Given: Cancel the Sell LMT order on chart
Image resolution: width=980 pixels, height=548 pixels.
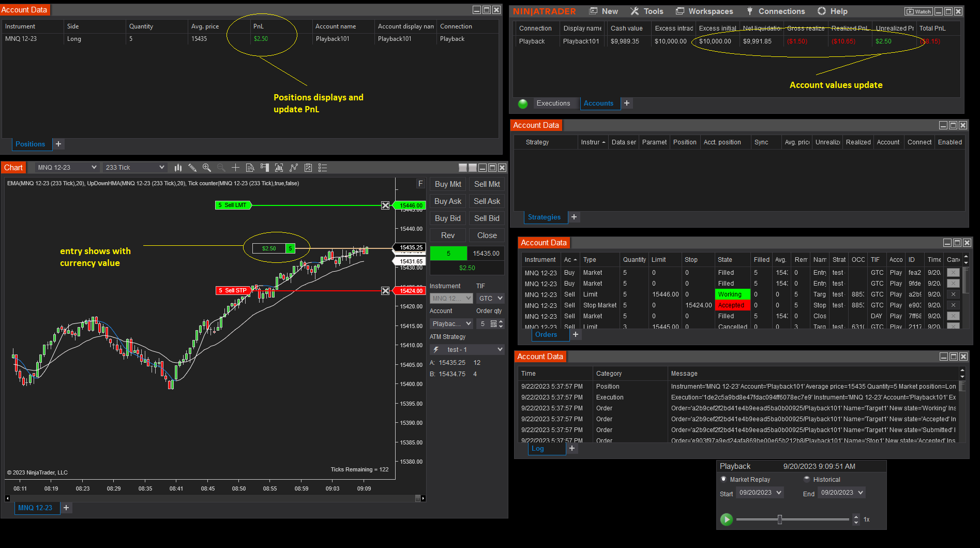Looking at the screenshot, I should point(385,205).
